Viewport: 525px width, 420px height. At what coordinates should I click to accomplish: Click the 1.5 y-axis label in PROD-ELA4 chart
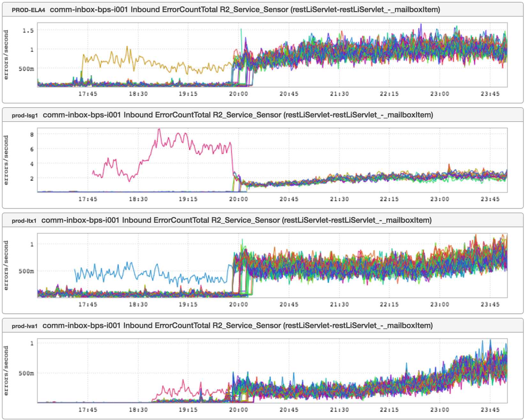(x=28, y=31)
